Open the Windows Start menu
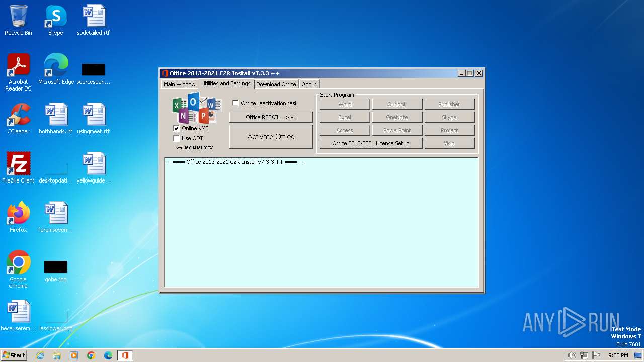Image resolution: width=644 pixels, height=362 pixels. [14, 355]
